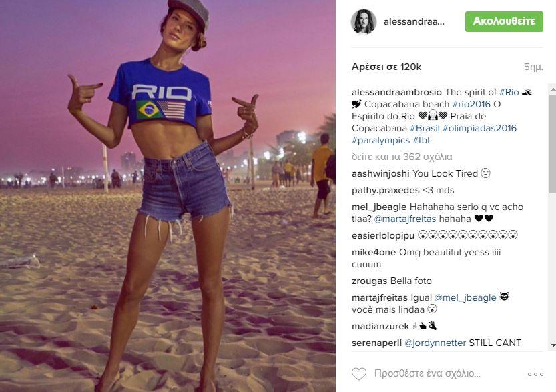Click the #Rio hashtag

click(x=509, y=92)
